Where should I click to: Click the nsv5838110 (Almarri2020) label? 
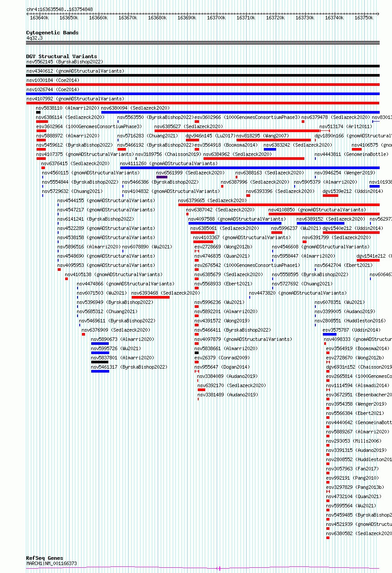click(x=68, y=108)
